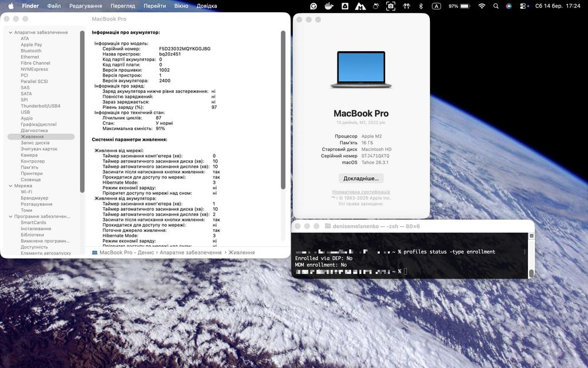Open the Wi-Fi menu bar icon
The width and height of the screenshot is (588, 368).
[482, 6]
